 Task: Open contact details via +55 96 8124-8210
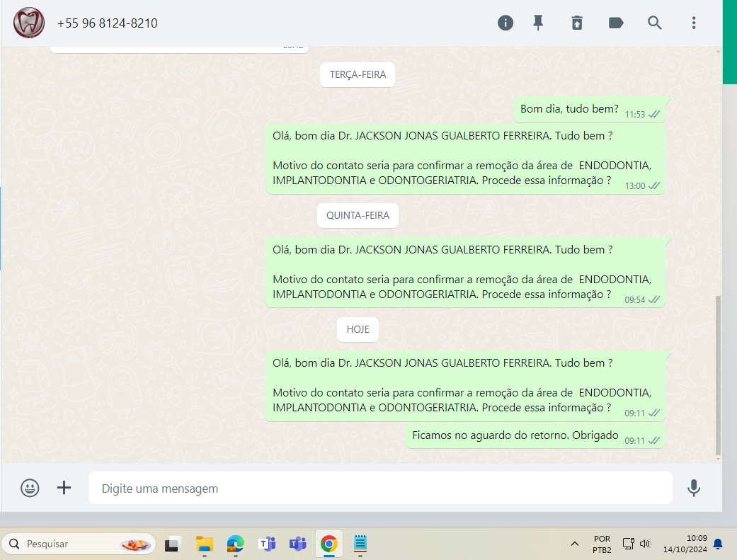(108, 23)
